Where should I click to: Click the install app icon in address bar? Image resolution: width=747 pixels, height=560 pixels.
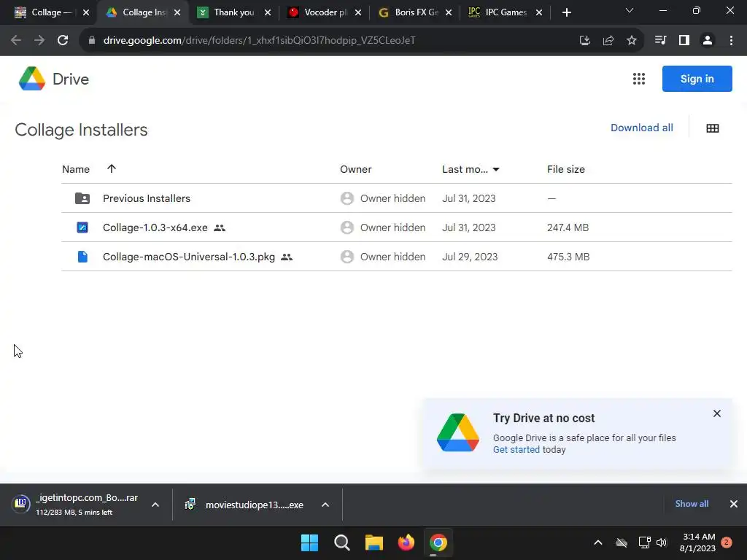[584, 41]
